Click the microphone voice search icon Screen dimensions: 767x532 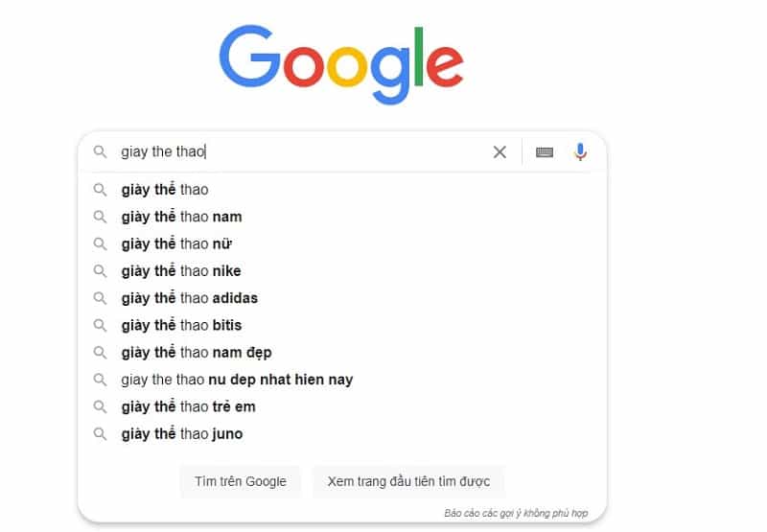coord(580,151)
